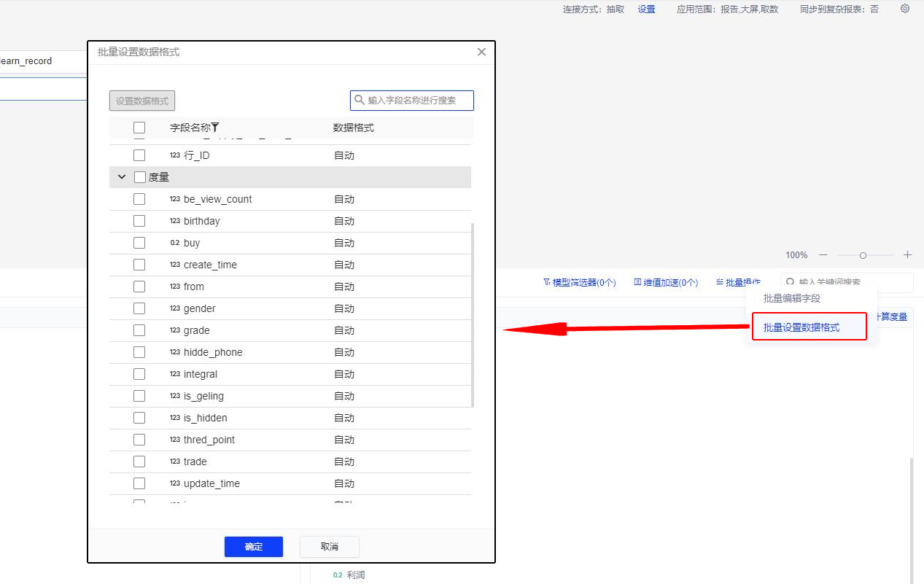Viewport: 924px width, 584px height.
Task: Check the checkbox next to gender
Action: 139,308
